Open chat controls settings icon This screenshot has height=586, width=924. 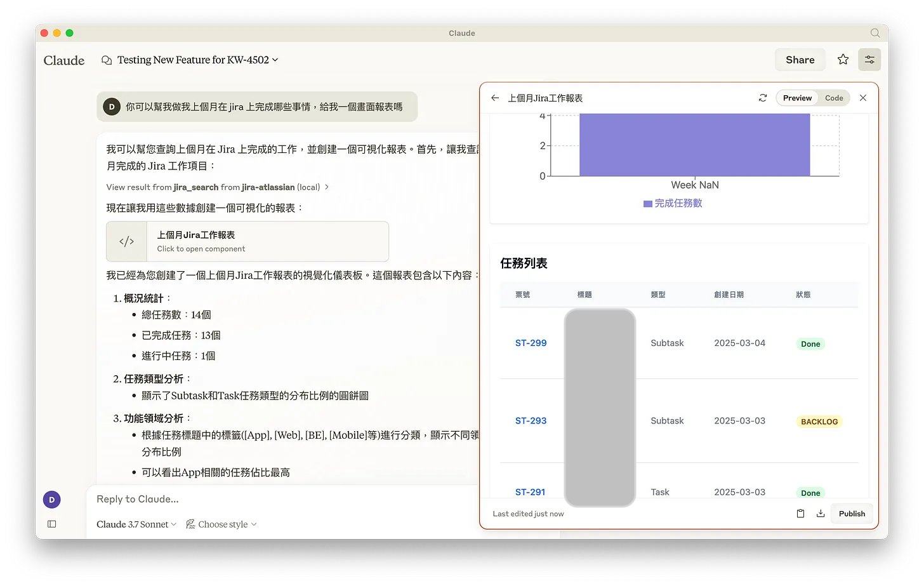coord(869,59)
